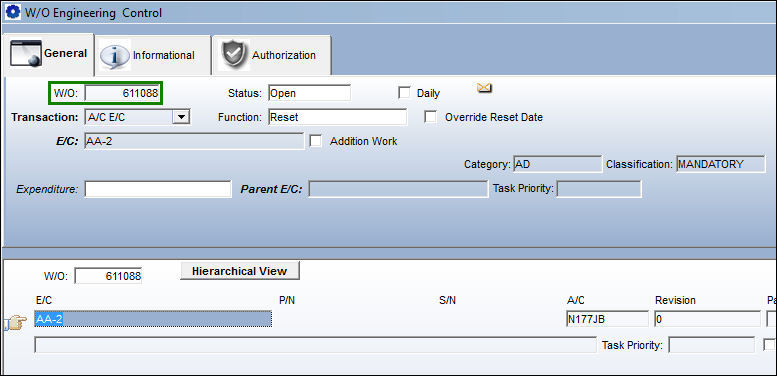Click the E/C field in the upper form
Screen dimensions: 777x376
click(194, 141)
